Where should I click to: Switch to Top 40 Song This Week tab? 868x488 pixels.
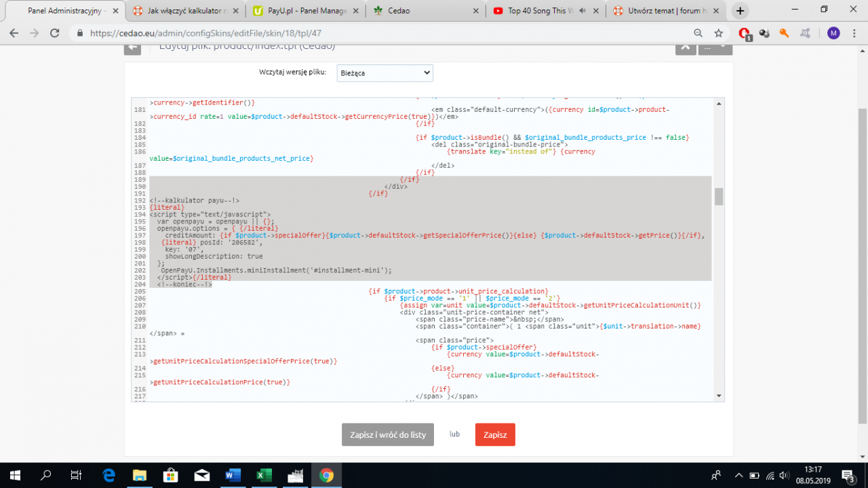(x=545, y=11)
